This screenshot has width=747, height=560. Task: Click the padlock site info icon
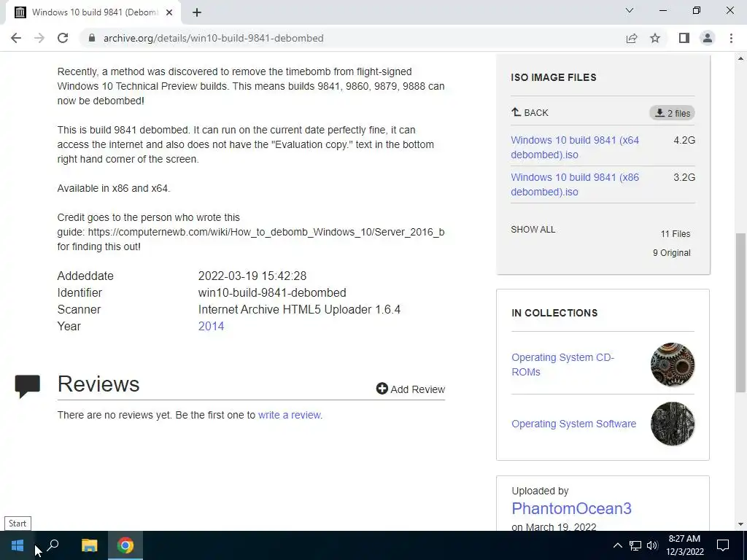pos(92,38)
